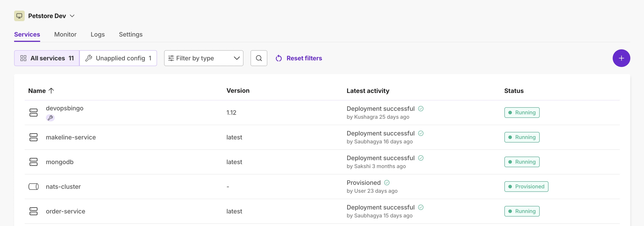Click the nats-cluster resource icon
This screenshot has height=226, width=644.
34,187
